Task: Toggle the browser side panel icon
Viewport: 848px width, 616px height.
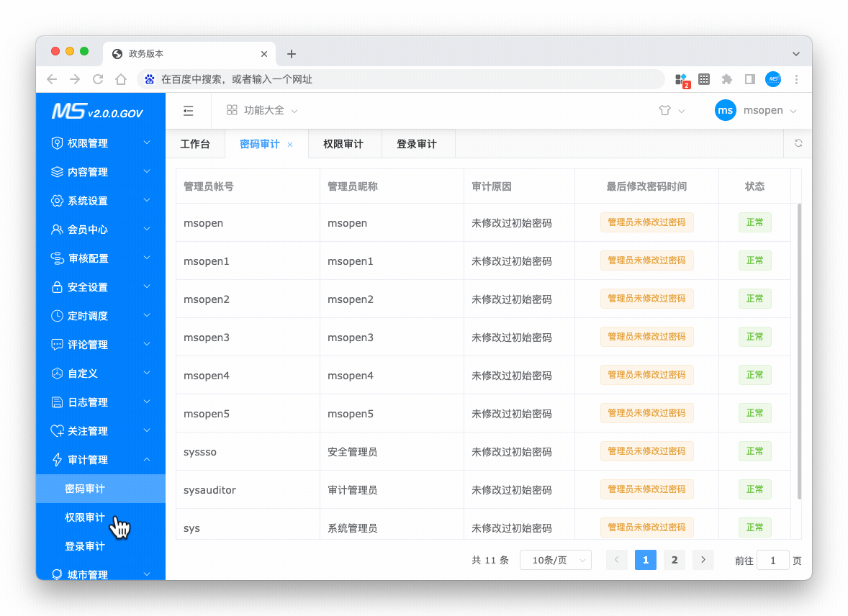Action: coord(749,79)
